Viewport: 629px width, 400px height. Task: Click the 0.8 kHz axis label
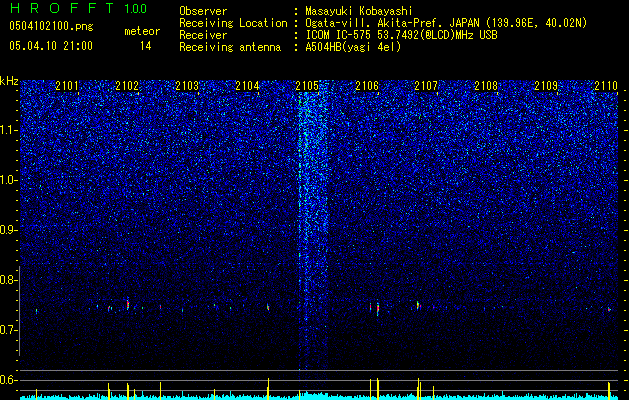8,280
